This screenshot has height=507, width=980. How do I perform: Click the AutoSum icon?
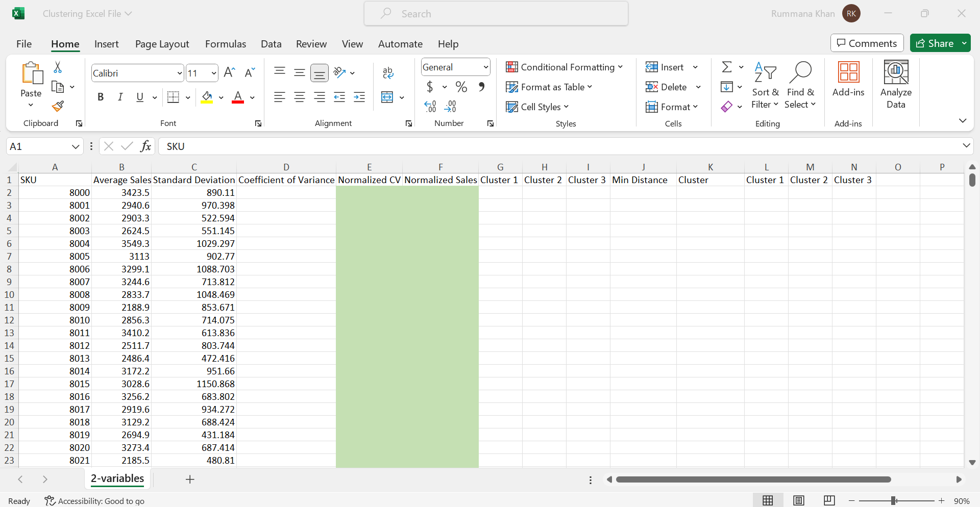coord(728,67)
